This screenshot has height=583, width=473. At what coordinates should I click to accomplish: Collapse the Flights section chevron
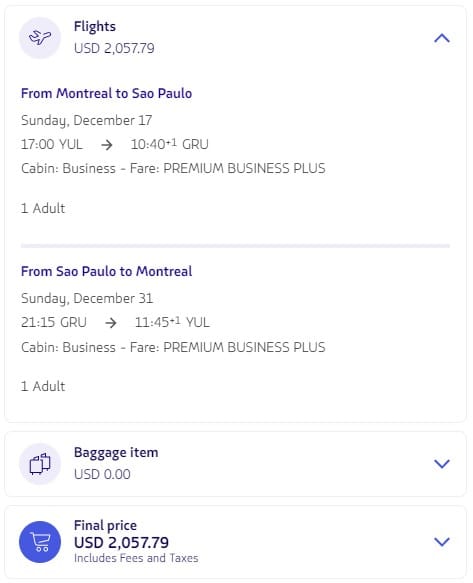tap(442, 38)
